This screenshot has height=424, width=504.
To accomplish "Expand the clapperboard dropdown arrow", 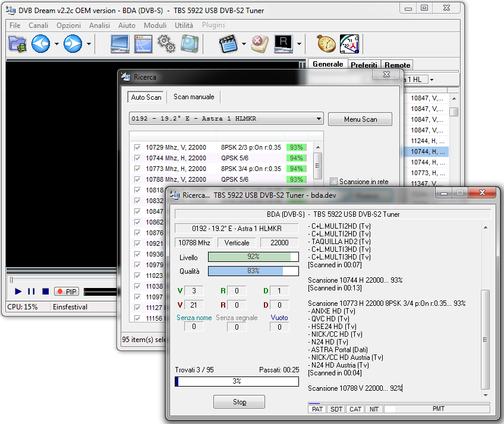I will [x=244, y=44].
